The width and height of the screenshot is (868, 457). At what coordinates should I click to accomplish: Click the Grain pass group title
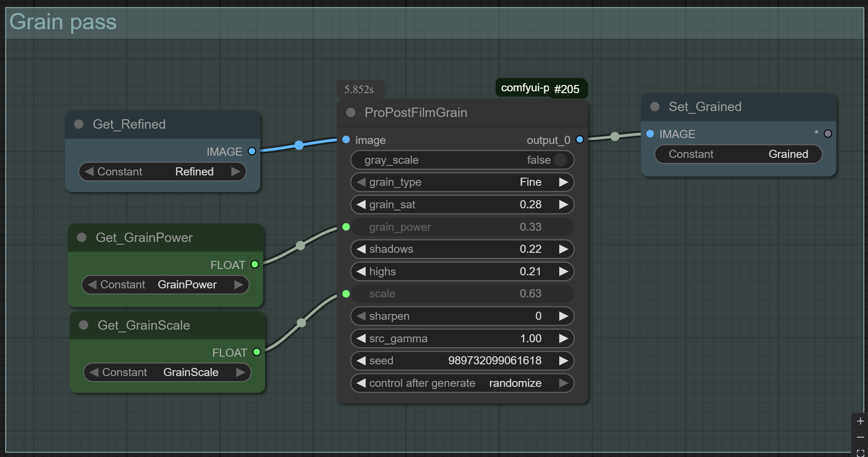click(63, 22)
